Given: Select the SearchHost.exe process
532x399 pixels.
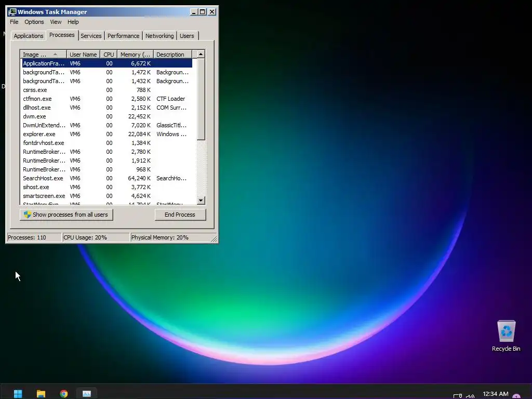Looking at the screenshot, I should [x=107, y=178].
